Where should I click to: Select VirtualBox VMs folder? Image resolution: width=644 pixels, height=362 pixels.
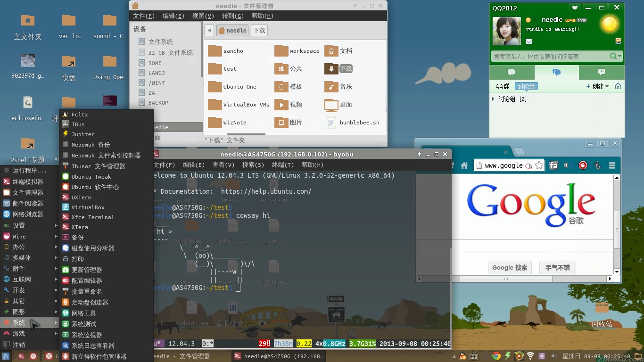(x=239, y=105)
